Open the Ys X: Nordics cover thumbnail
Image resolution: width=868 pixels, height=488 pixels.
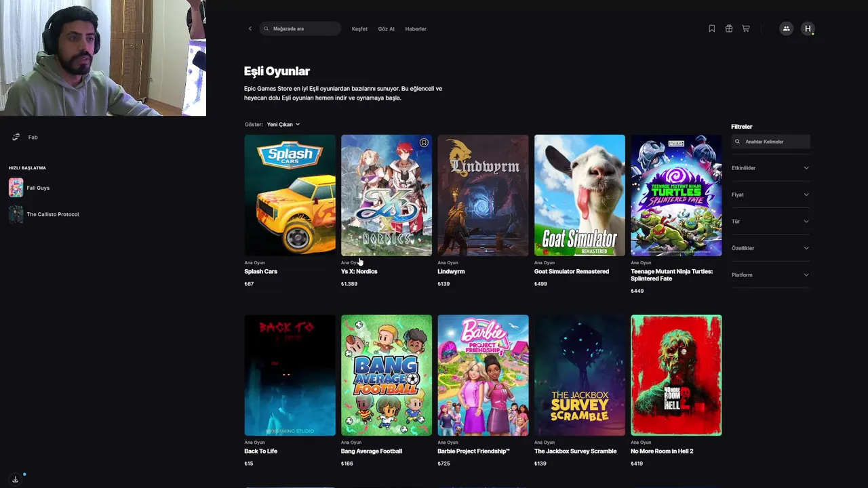[387, 195]
